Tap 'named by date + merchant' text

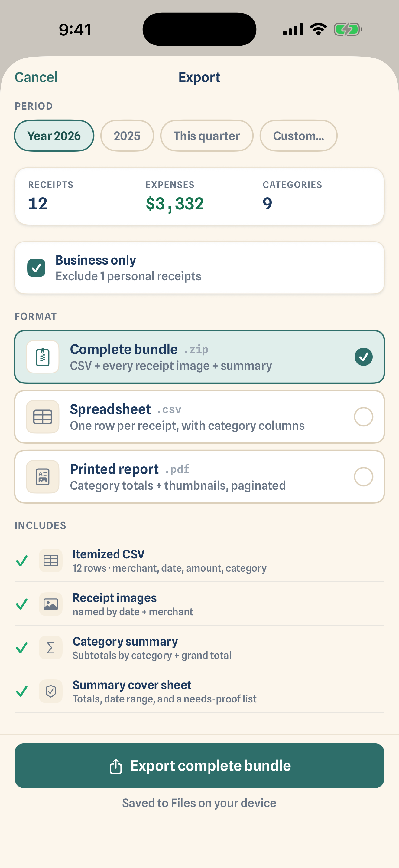tap(133, 612)
